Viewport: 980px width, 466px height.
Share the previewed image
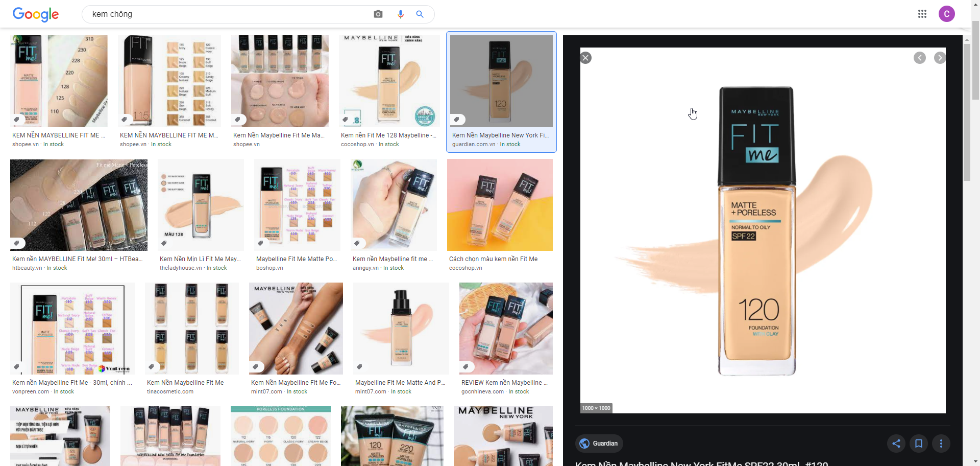coord(896,444)
